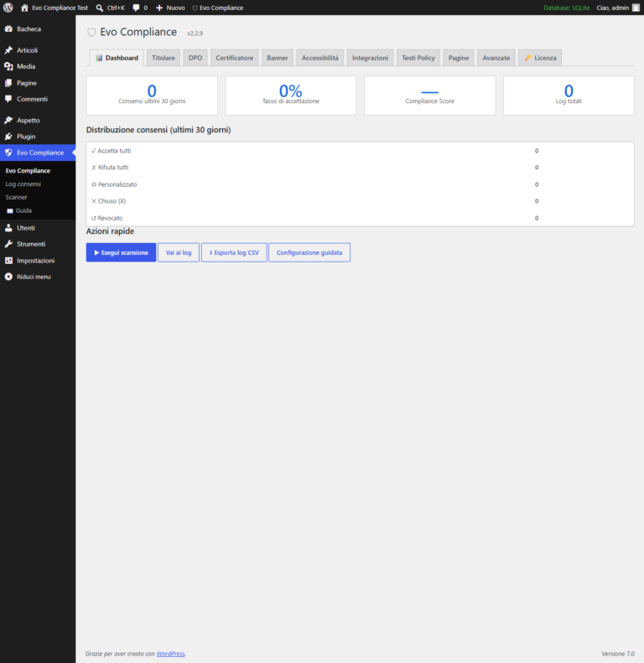Click the Compliance Score card
The height and width of the screenshot is (663, 644).
[429, 96]
